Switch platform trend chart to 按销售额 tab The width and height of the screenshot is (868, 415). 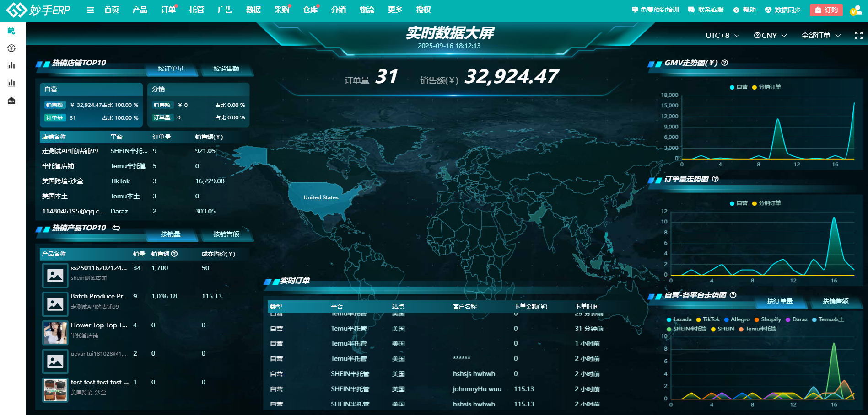[836, 302]
